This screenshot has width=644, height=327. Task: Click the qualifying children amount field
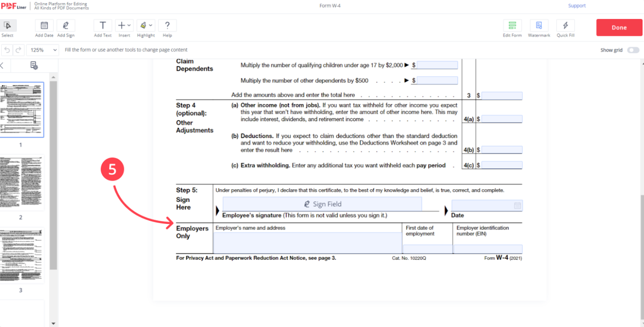click(438, 65)
